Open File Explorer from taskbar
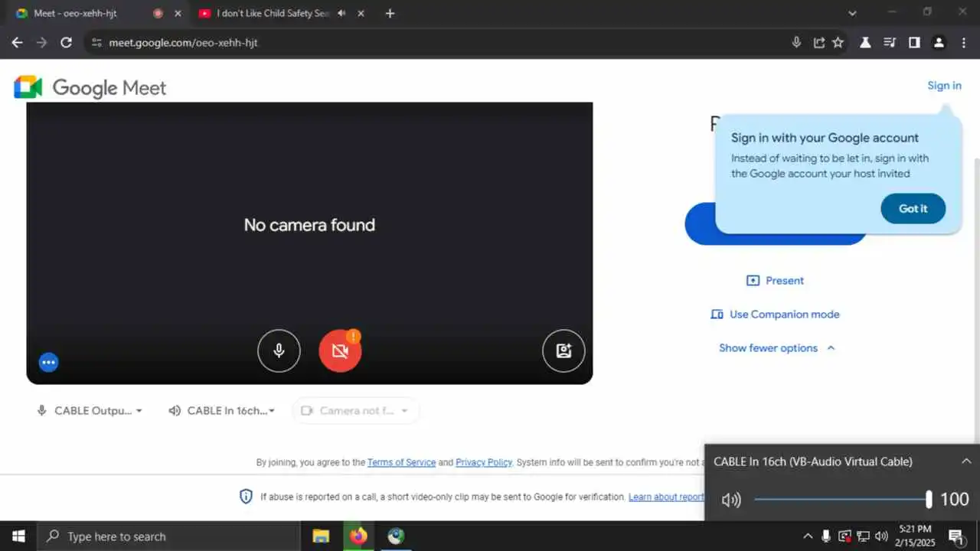This screenshot has height=551, width=980. (x=321, y=536)
